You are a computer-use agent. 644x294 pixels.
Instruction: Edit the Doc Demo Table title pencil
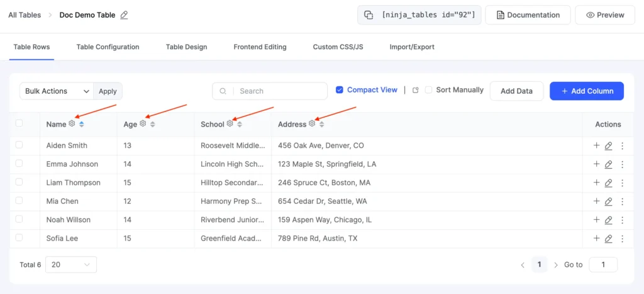pyautogui.click(x=124, y=15)
